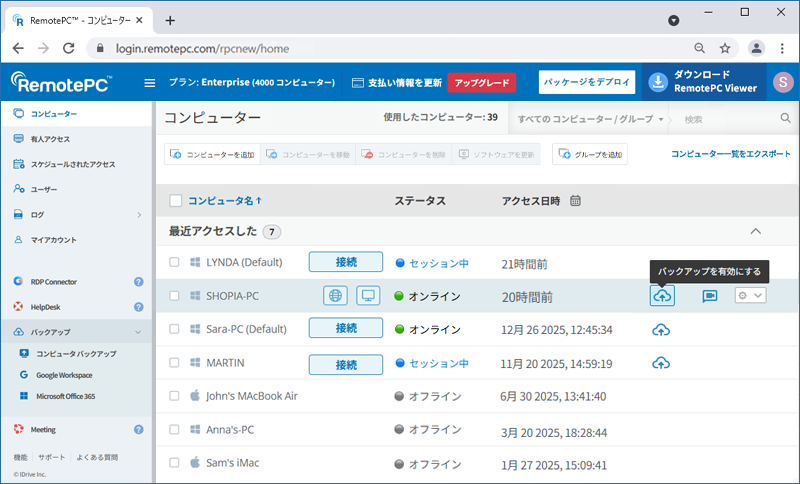Click the backup cloud icon for MARTIN

(x=661, y=363)
